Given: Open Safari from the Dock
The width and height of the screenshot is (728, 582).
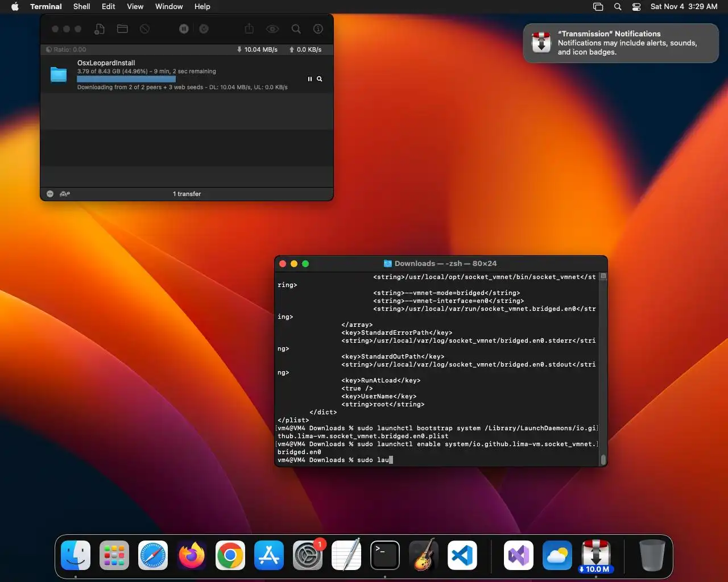Looking at the screenshot, I should click(x=153, y=555).
